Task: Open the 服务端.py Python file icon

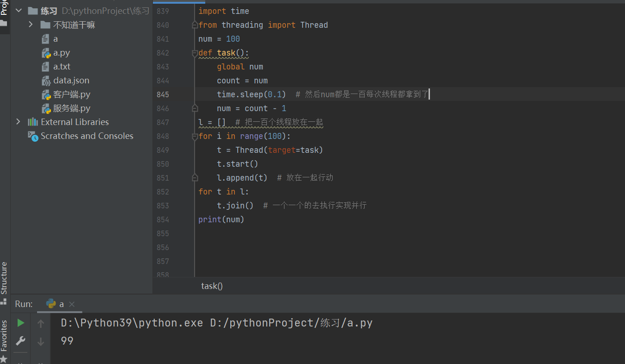Action: click(45, 108)
